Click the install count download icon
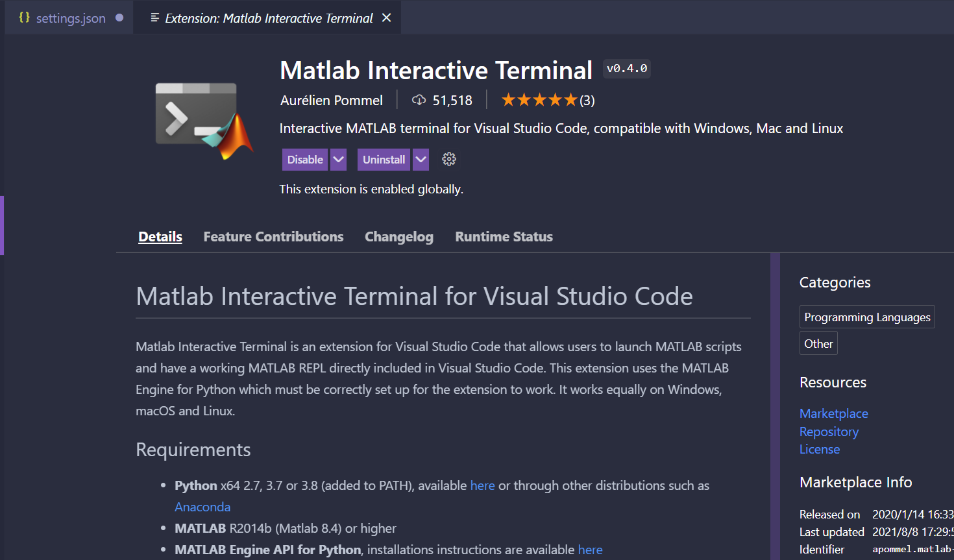The image size is (954, 560). tap(419, 100)
